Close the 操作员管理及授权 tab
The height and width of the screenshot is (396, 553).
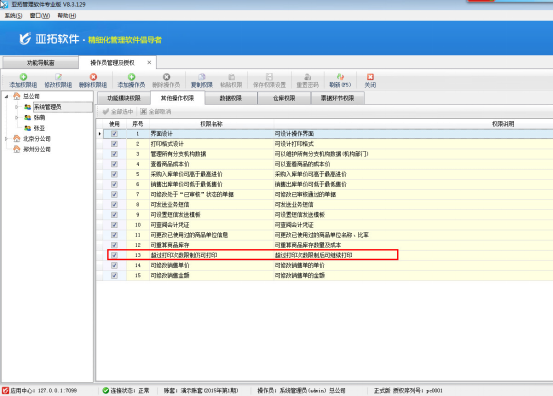click(x=149, y=62)
